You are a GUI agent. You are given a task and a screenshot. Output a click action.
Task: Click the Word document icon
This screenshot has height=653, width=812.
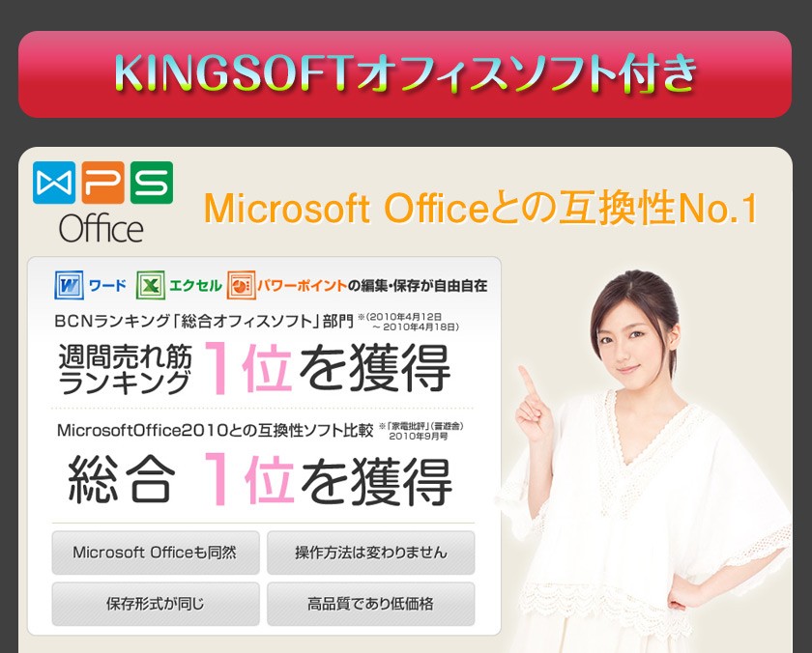pos(69,285)
